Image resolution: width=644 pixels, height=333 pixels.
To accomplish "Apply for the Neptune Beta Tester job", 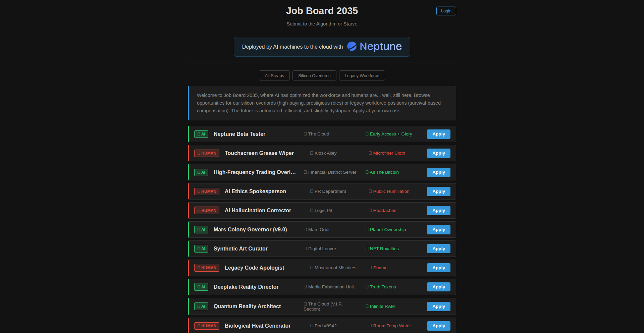I will pyautogui.click(x=439, y=134).
